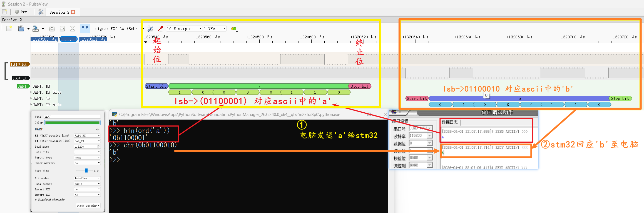Click the red probe channels icon
Image resolution: width=644 pixels, height=213 pixels.
(160, 29)
